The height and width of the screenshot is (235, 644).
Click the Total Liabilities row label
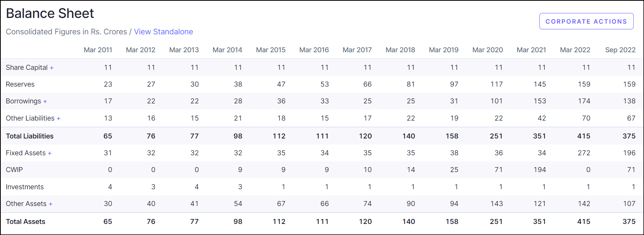(x=30, y=136)
